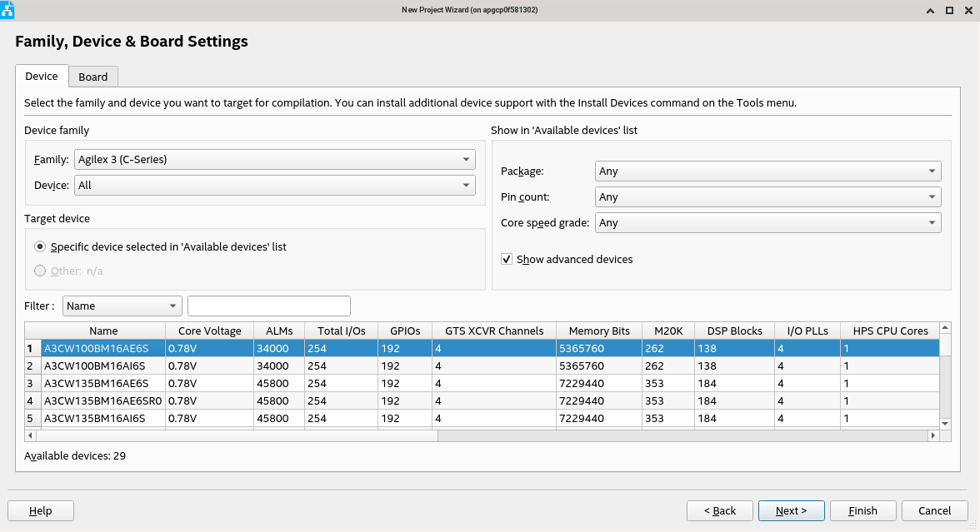The height and width of the screenshot is (532, 980).
Task: Click the Next button
Action: coord(791,510)
